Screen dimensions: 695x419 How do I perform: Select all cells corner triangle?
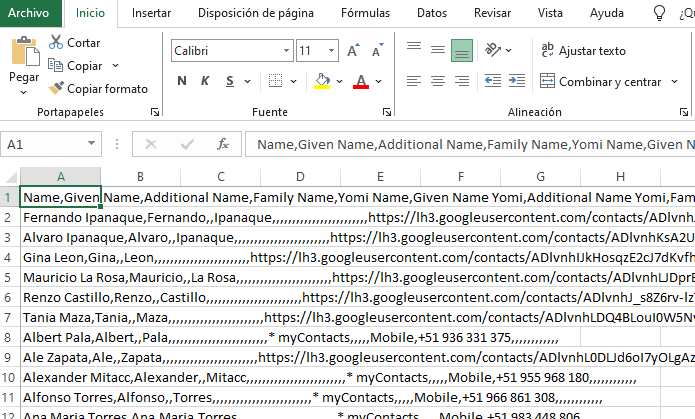(11, 177)
